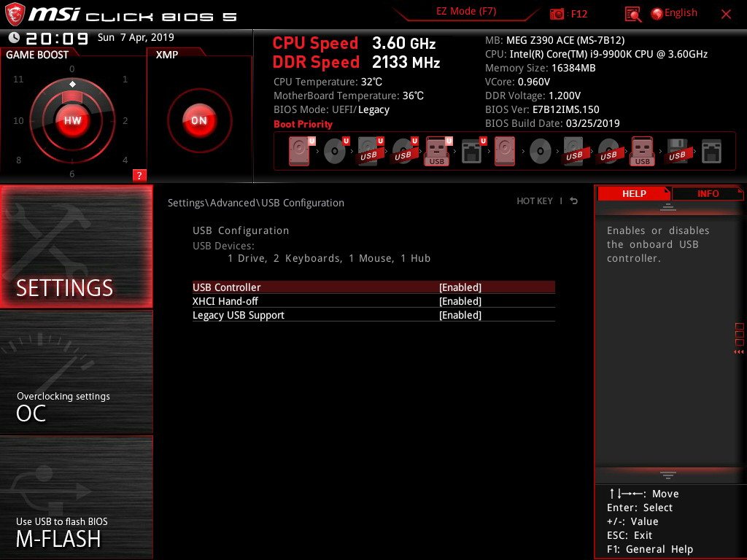Click the CPU Speed 3.60 GHz reading

point(354,43)
